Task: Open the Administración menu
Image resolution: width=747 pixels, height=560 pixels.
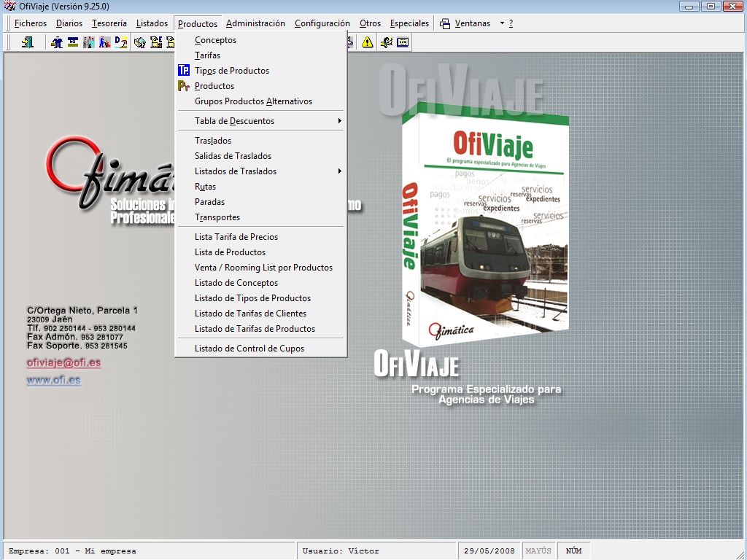Action: pos(255,23)
